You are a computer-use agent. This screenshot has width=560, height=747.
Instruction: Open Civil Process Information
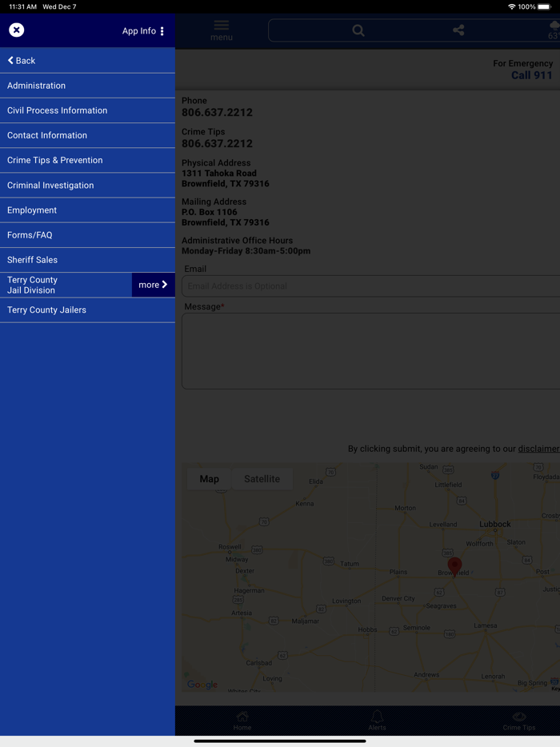tap(87, 110)
